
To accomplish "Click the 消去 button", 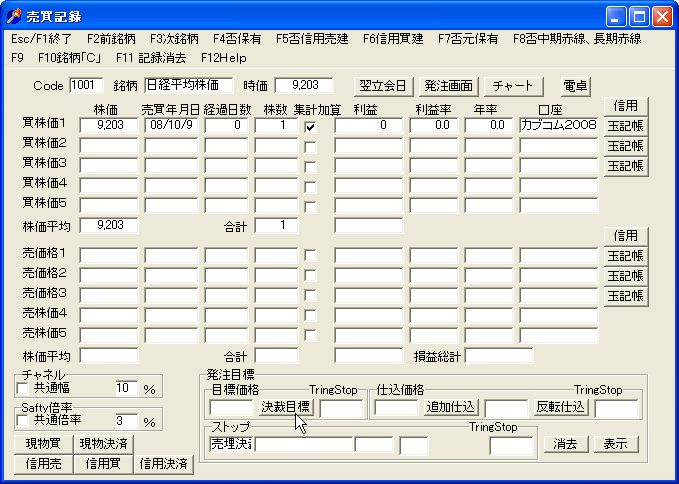I will click(566, 444).
